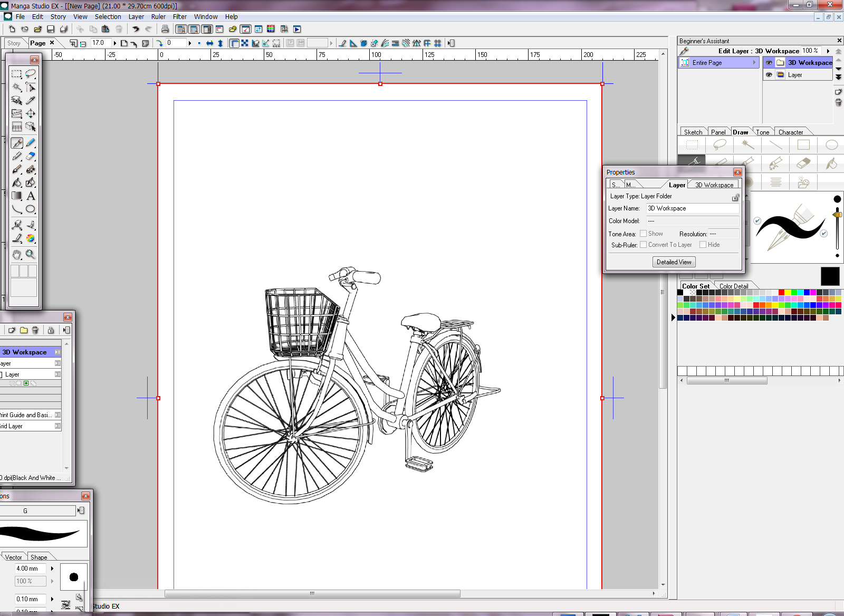Click the Print icon in toolbar
The image size is (844, 616).
click(165, 29)
